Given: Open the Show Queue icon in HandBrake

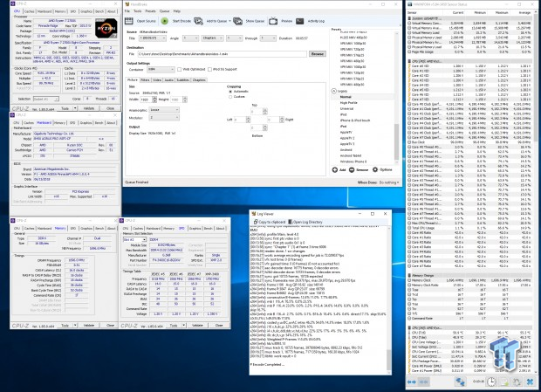Looking at the screenshot, I should click(x=237, y=21).
